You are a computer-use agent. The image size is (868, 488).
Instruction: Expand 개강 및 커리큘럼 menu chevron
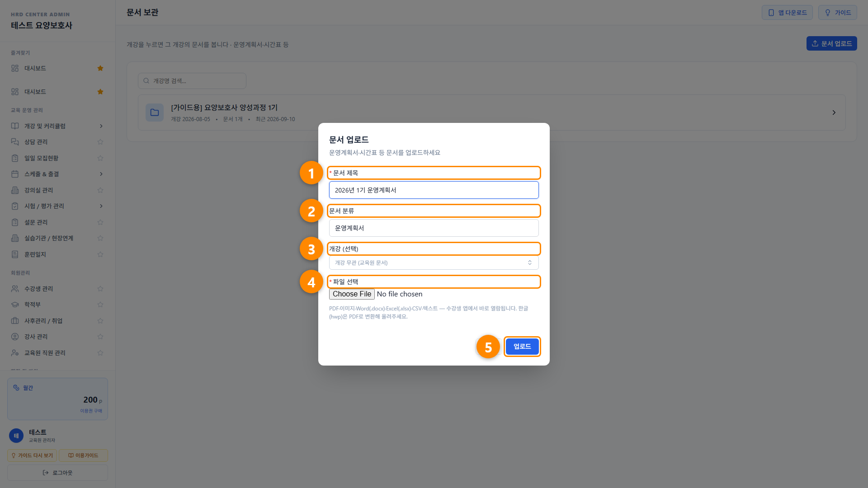pos(101,126)
